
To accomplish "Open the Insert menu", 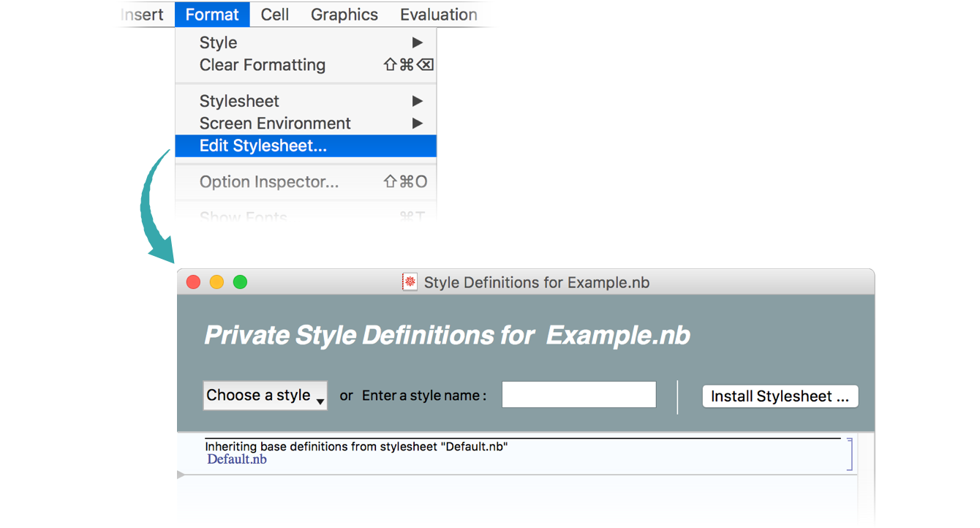I will [x=141, y=15].
